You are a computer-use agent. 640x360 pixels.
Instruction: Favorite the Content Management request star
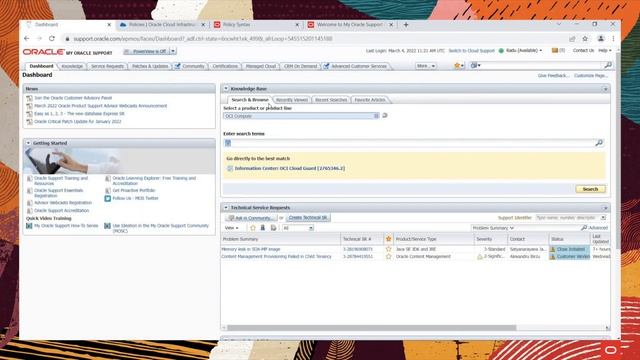pos(388,257)
